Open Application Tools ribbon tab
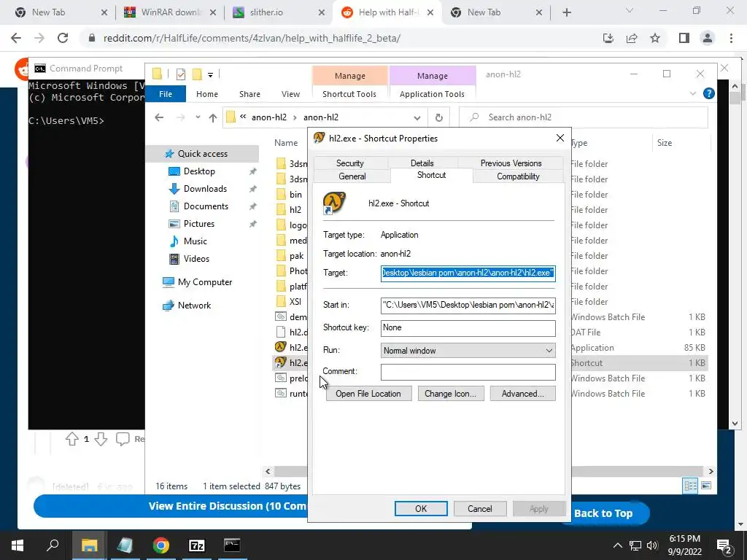The width and height of the screenshot is (747, 560). 432,94
